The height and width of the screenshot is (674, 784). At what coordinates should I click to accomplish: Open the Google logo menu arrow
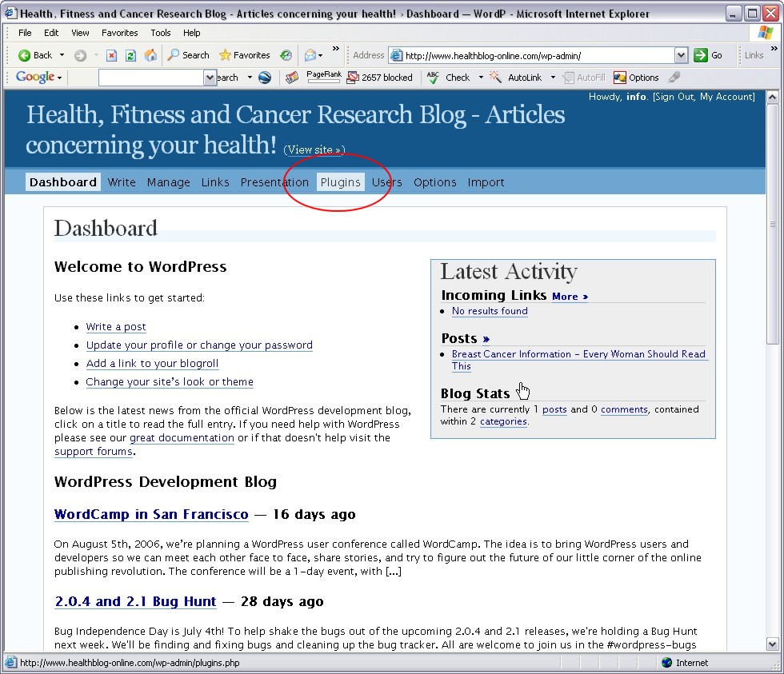pyautogui.click(x=59, y=78)
